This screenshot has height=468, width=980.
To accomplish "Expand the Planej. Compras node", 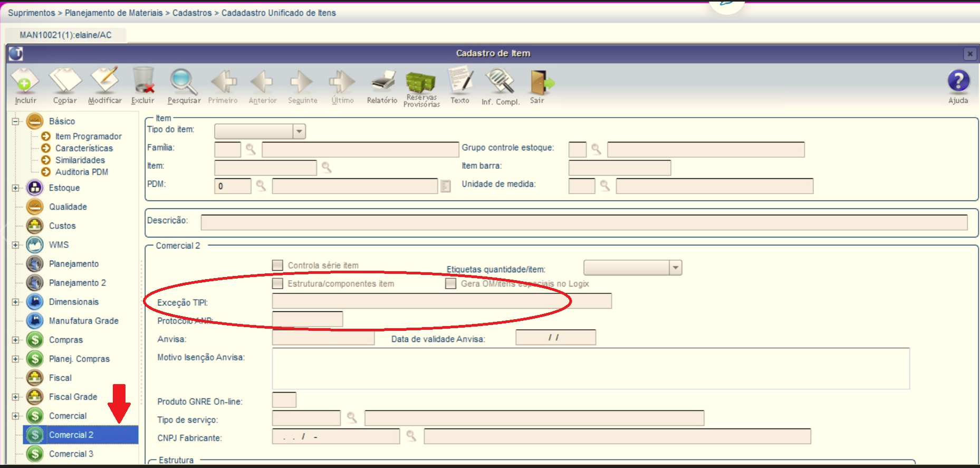I will (x=16, y=359).
